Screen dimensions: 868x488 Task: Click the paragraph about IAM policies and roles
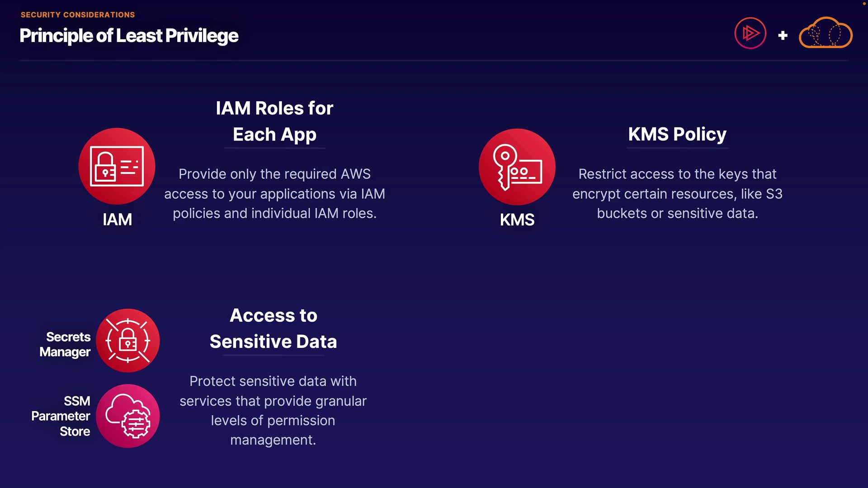click(x=274, y=194)
